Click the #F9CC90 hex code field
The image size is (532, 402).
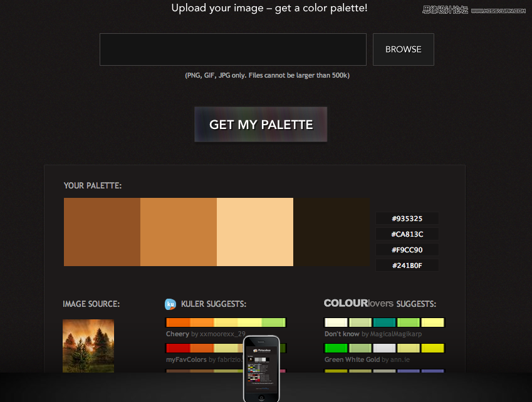point(407,250)
